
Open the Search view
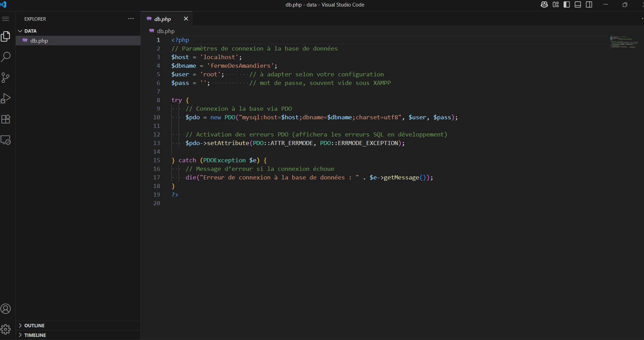click(x=5, y=57)
